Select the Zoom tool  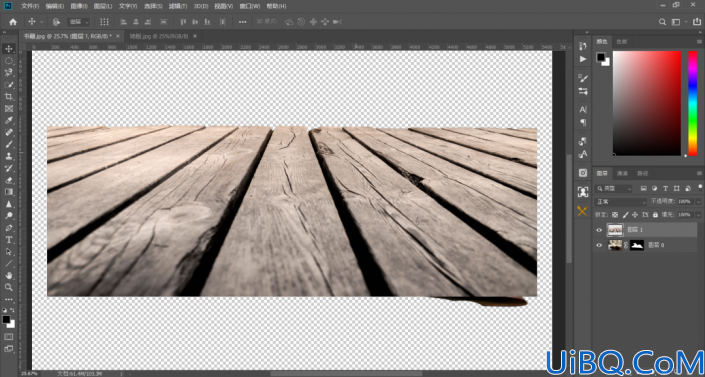[x=9, y=287]
